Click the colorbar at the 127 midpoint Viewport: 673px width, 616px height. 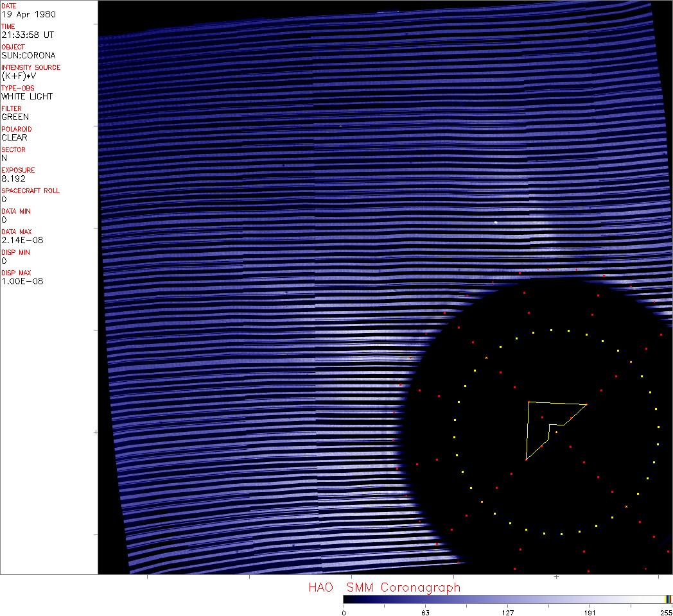point(507,599)
